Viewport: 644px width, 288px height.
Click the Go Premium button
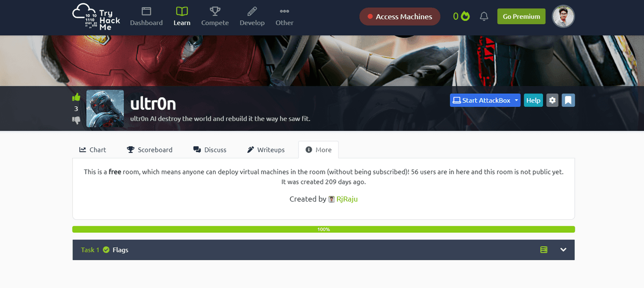pyautogui.click(x=521, y=17)
